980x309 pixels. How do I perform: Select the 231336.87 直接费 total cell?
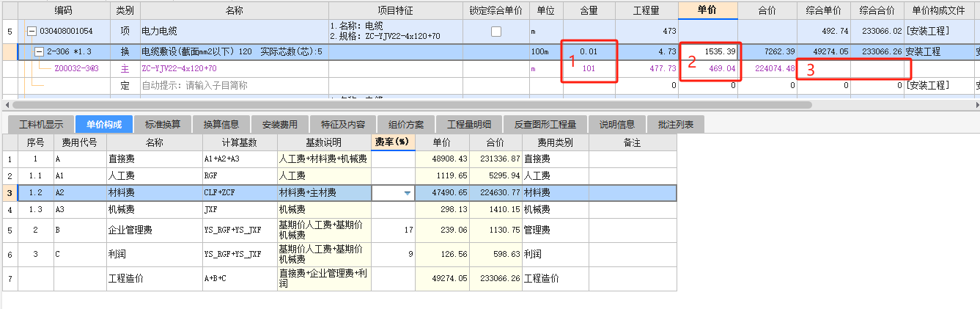click(x=495, y=159)
